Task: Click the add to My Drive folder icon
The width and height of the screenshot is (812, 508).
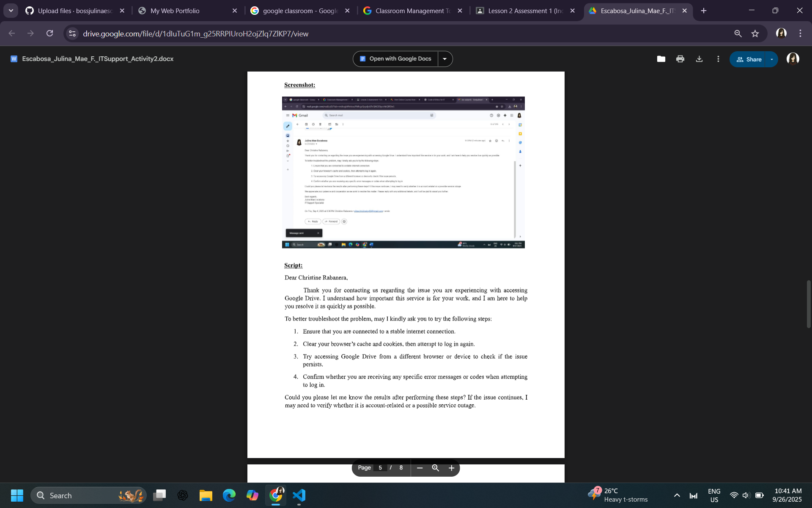Action: [x=661, y=59]
